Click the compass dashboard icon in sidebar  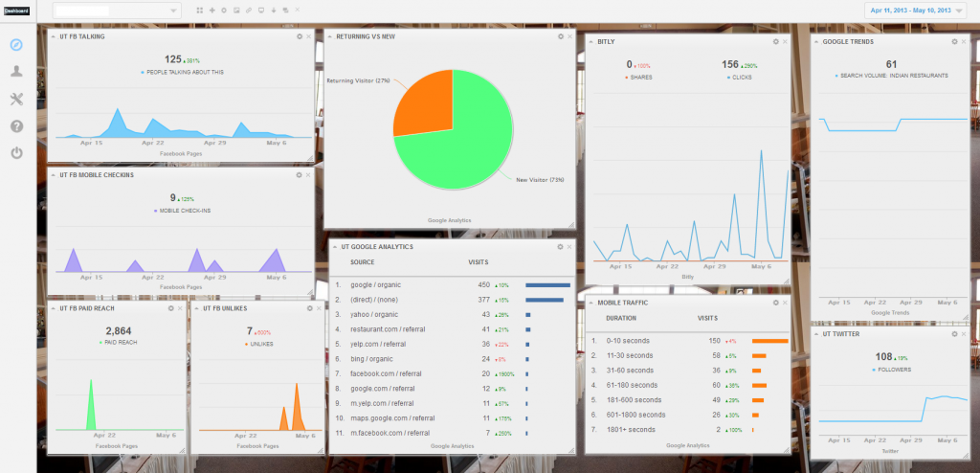pos(16,44)
